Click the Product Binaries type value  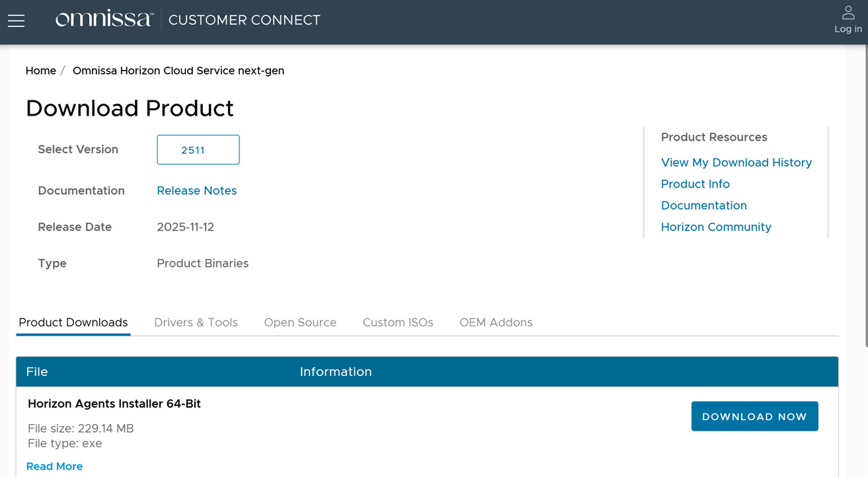coord(203,263)
